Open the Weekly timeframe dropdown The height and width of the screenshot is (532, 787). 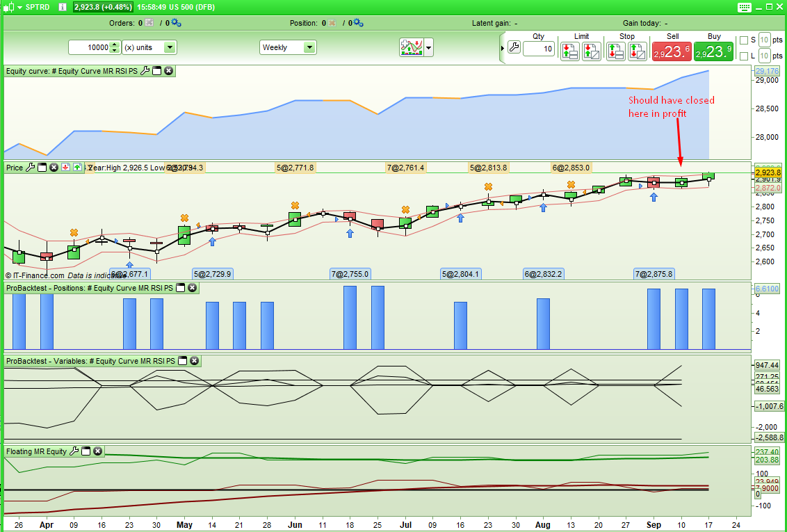309,47
